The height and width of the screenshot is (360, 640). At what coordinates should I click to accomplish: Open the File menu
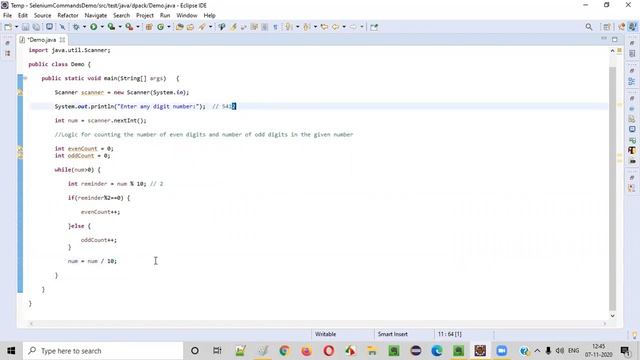pos(7,16)
